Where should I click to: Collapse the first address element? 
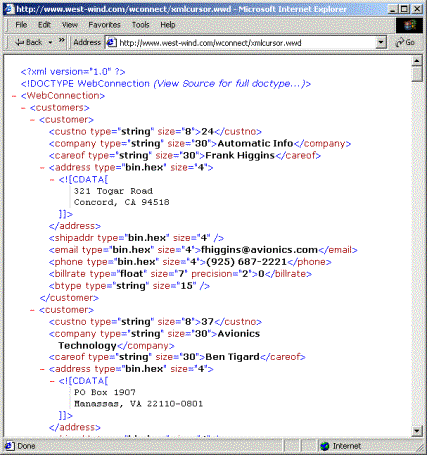(x=42, y=168)
